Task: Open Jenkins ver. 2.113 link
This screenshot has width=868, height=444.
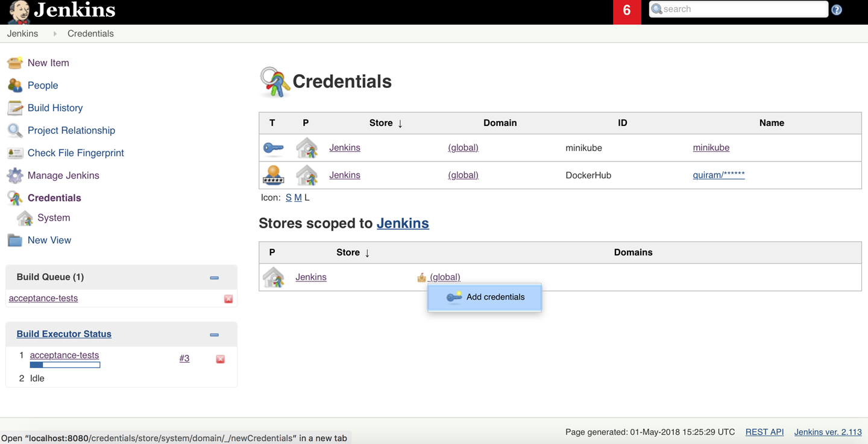Action: 828,432
